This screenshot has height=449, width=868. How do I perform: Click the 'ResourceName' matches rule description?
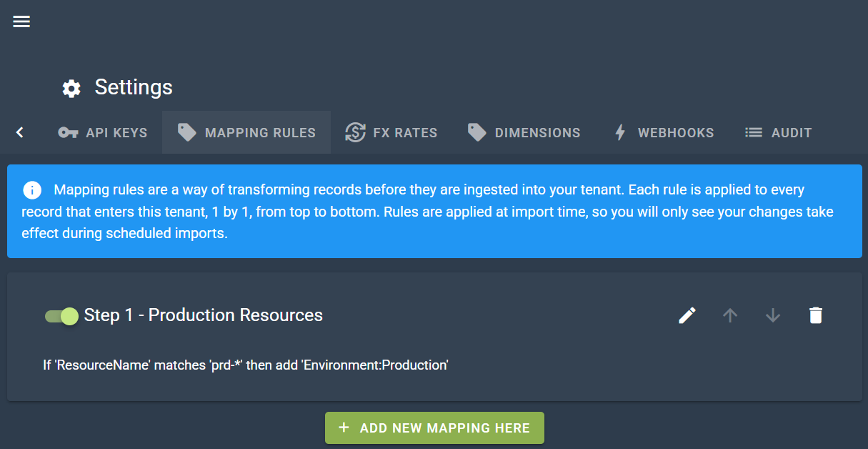click(246, 365)
